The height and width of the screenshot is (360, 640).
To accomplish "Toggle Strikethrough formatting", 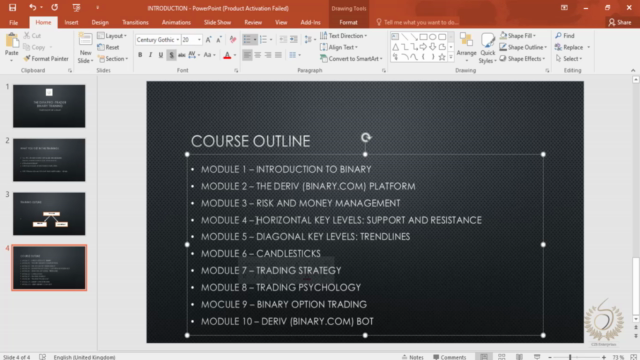I will click(182, 55).
